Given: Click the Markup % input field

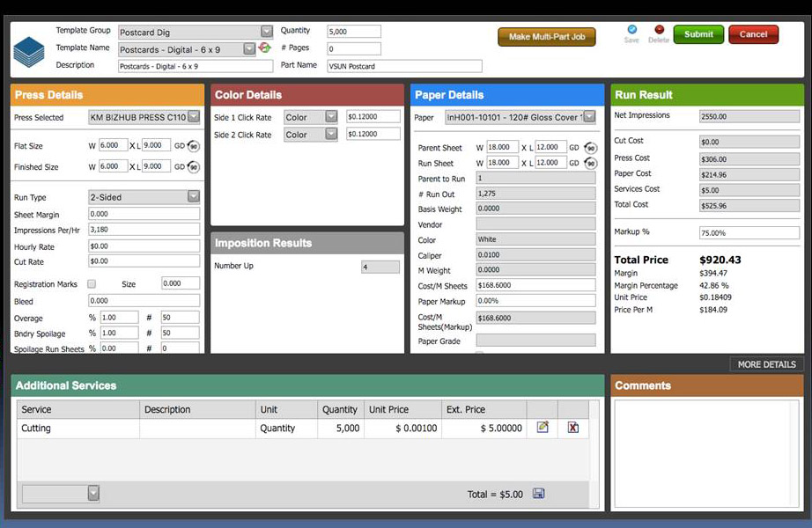Looking at the screenshot, I should point(749,233).
